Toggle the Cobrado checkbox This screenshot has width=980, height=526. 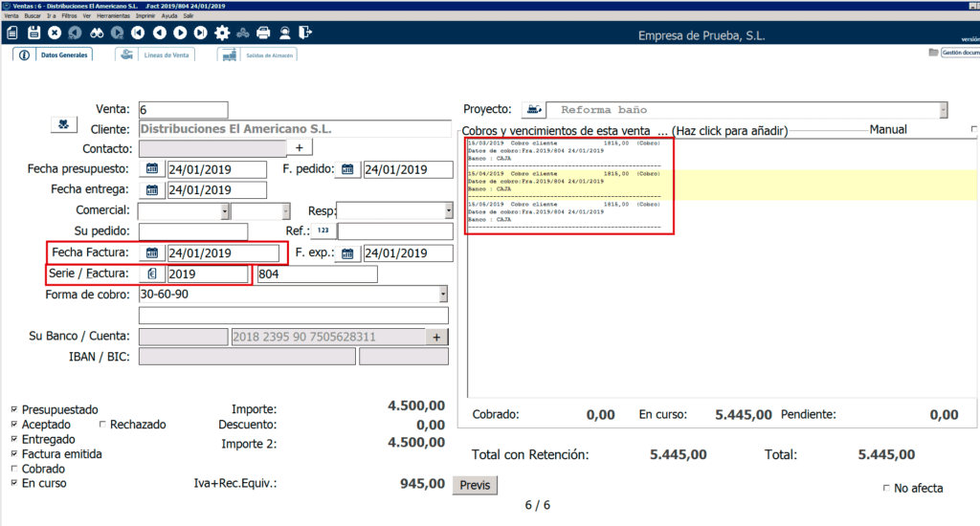point(13,470)
